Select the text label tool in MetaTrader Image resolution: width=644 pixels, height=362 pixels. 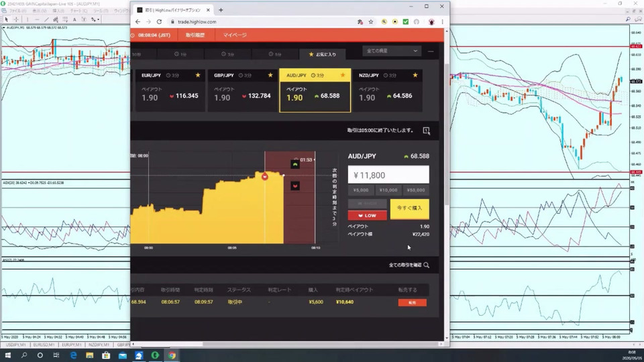(x=74, y=19)
